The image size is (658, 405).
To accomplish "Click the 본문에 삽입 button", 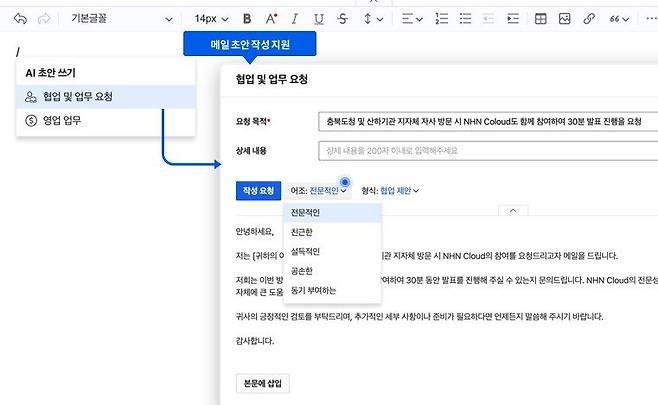I will pos(263,383).
